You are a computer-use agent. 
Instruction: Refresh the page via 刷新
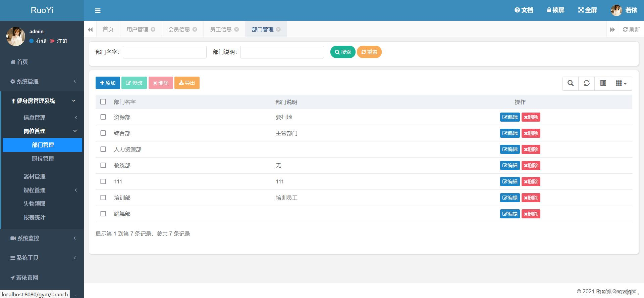[631, 29]
